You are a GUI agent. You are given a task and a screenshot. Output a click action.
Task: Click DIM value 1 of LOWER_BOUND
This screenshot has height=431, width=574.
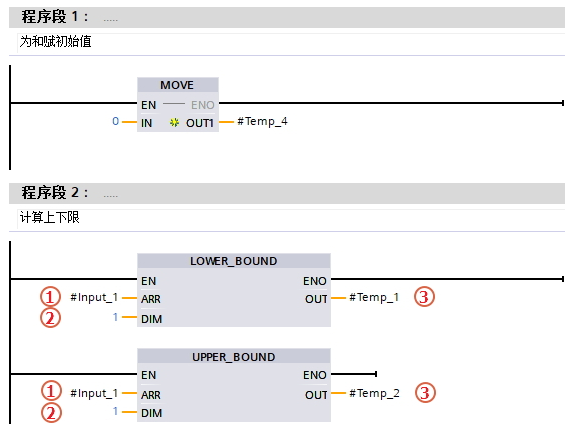115,317
